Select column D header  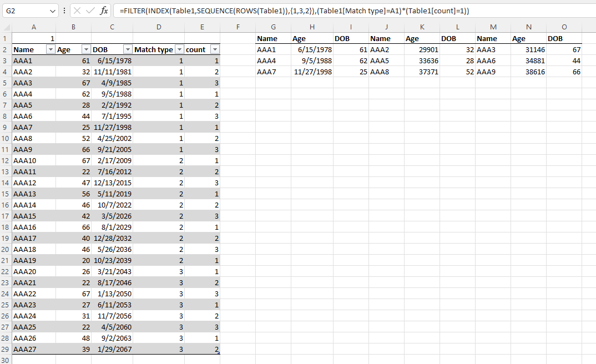(159, 27)
